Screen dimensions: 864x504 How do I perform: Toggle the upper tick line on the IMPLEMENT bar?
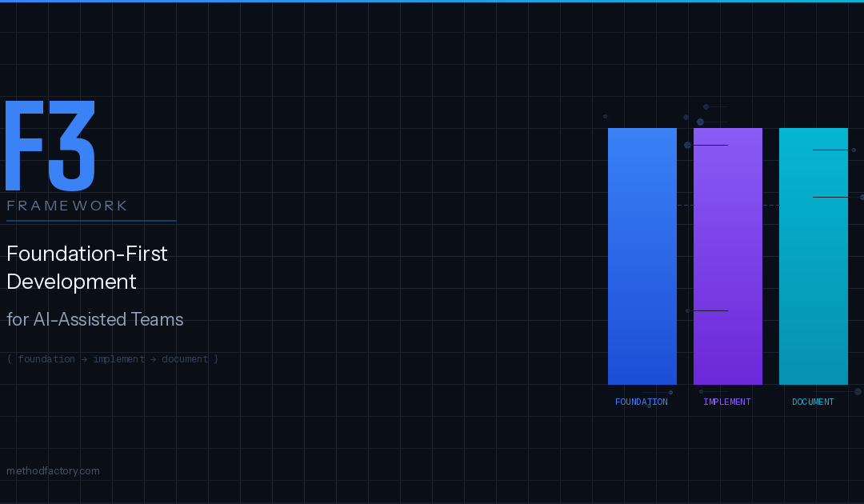tap(710, 145)
